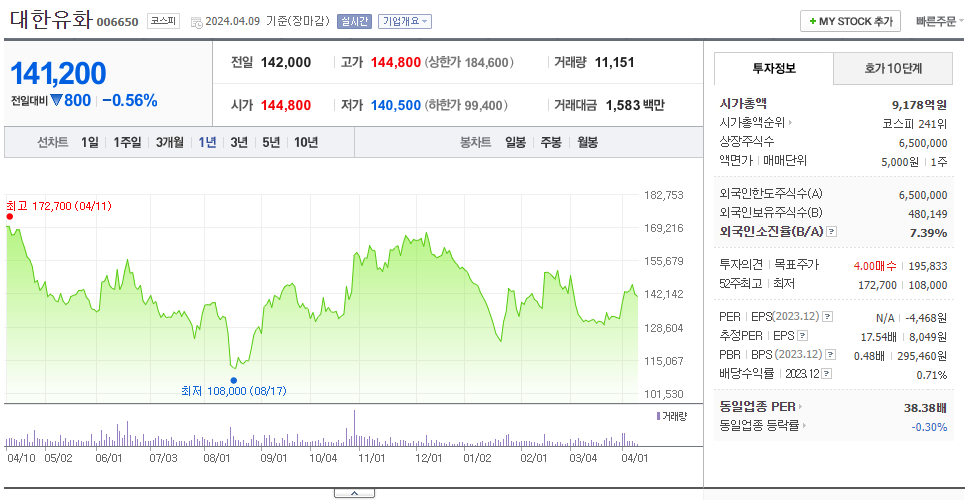
Task: Click the calendar icon beside 2024.04.09
Action: tap(196, 22)
